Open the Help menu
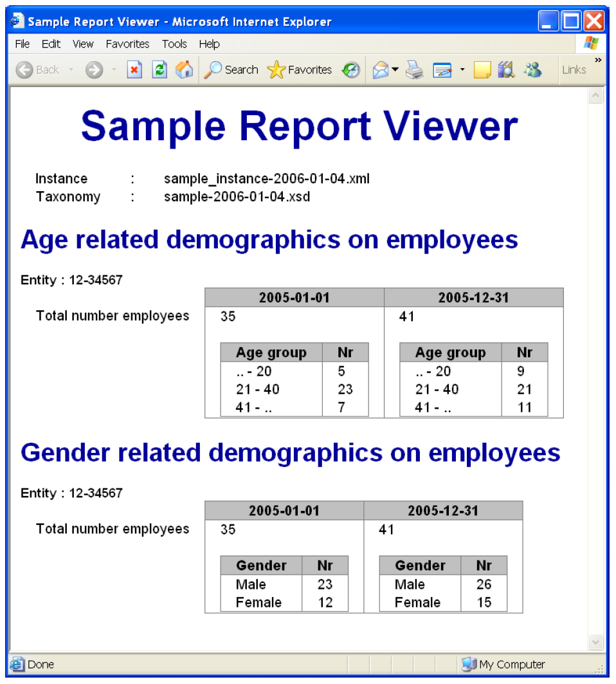616x684 pixels. point(209,44)
